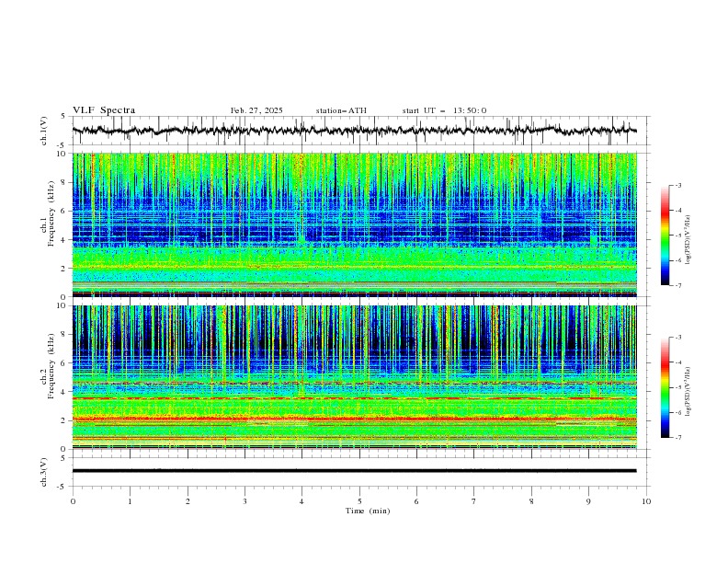This screenshot has height=563, width=728.
Task: Click the 5 minute tick on time axis
Action: (359, 501)
